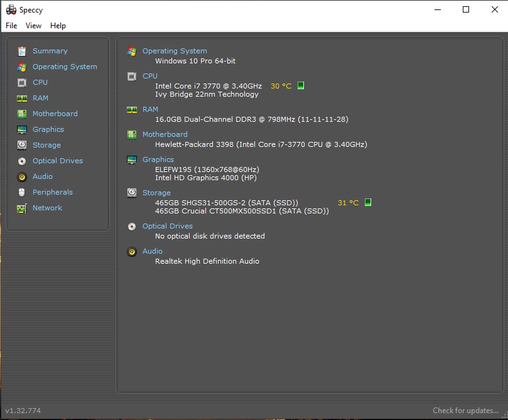Click the 30 °C CPU temperature reading

[x=281, y=86]
